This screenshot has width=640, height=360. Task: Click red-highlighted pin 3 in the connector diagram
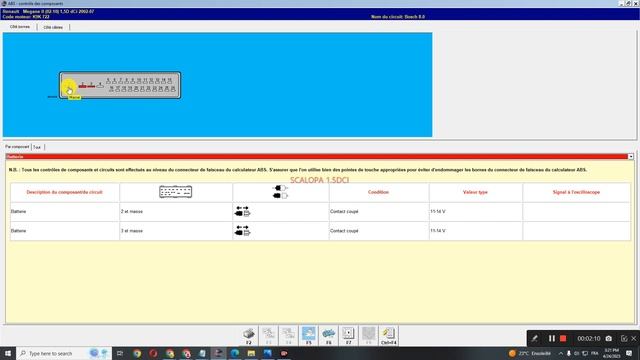pyautogui.click(x=91, y=85)
